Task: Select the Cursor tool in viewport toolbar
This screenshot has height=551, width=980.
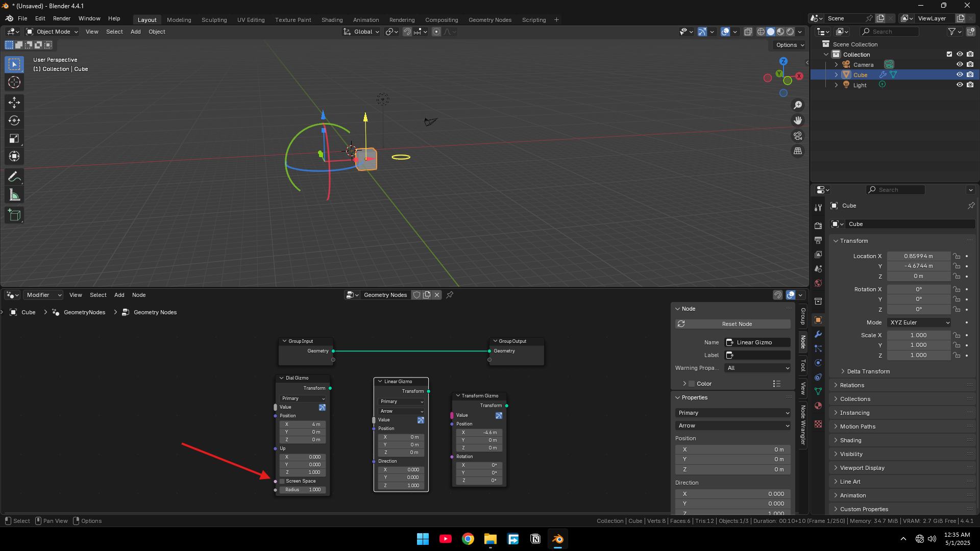Action: point(14,82)
